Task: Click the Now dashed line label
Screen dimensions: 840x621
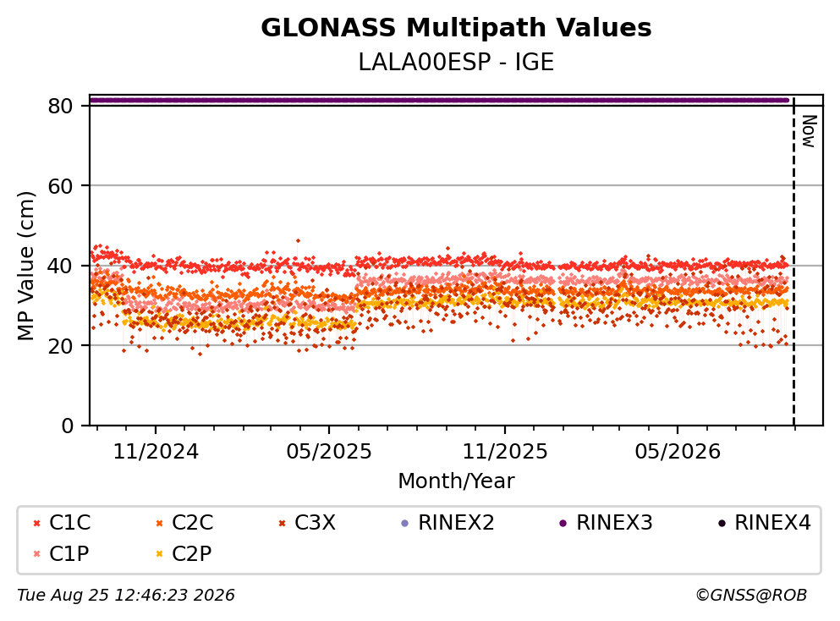Action: pos(809,131)
